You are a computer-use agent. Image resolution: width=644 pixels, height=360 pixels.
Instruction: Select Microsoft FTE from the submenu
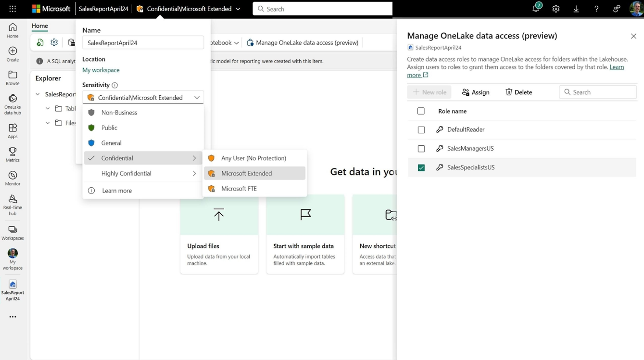tap(239, 188)
